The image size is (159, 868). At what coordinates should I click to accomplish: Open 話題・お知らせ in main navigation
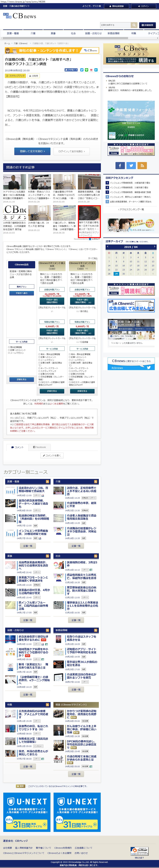click(x=93, y=33)
